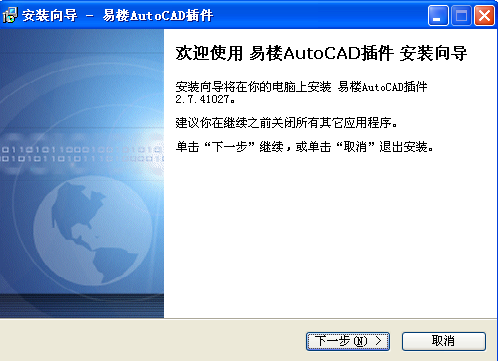Click the dark stripe at the banner bottom
Image resolution: width=498 pixels, height=361 pixels.
pos(82,306)
